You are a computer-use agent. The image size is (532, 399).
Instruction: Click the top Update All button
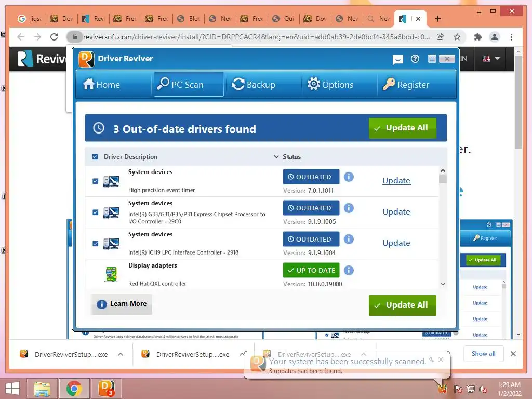point(403,128)
